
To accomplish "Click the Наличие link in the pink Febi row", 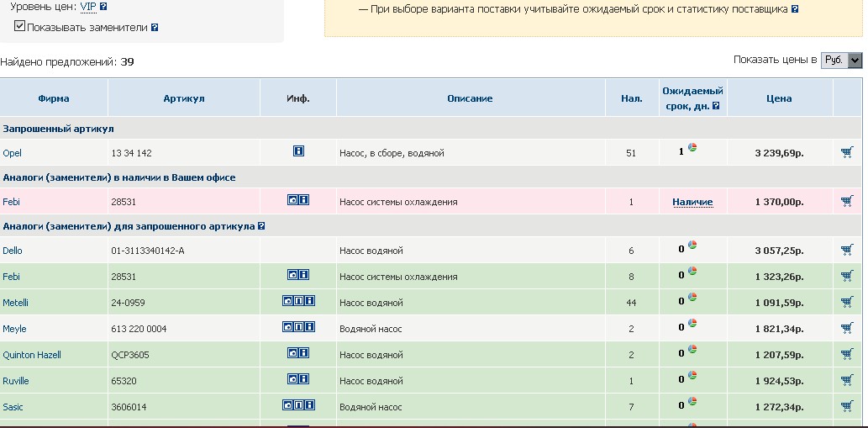I will [692, 202].
